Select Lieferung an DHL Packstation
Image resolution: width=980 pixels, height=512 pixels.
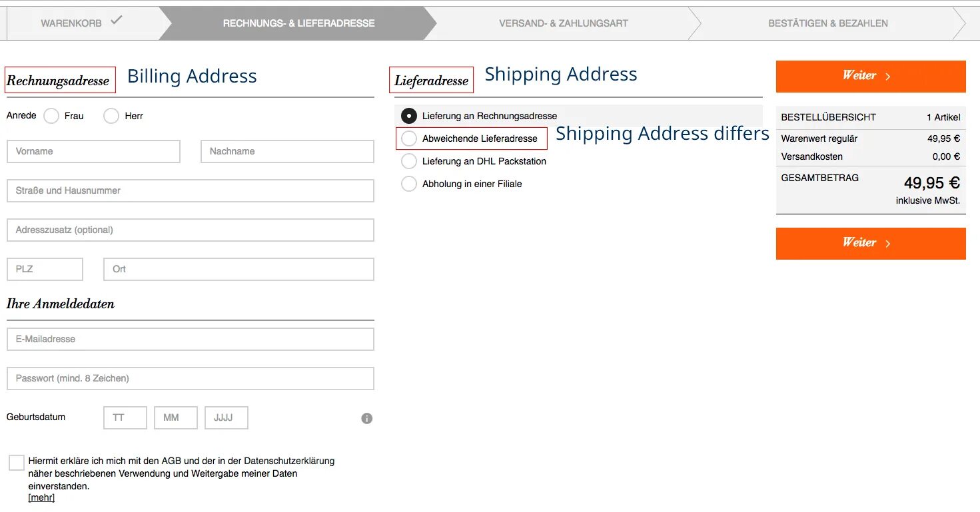[409, 161]
